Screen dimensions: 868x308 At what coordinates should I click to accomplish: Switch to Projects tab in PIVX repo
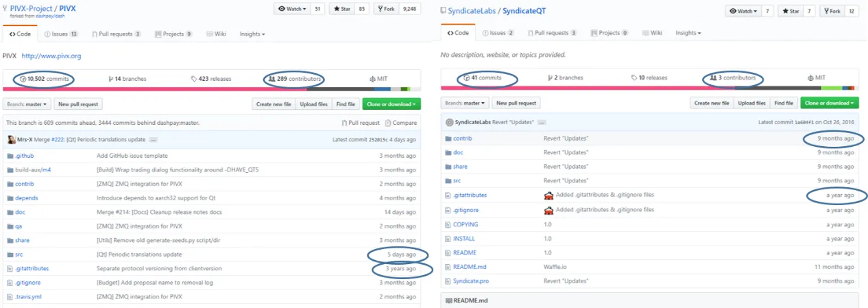(x=173, y=34)
